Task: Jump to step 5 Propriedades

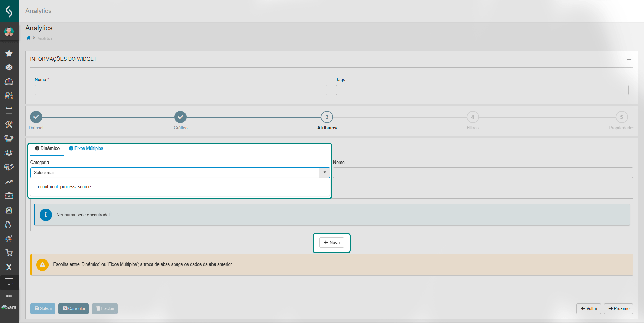Action: (x=621, y=117)
